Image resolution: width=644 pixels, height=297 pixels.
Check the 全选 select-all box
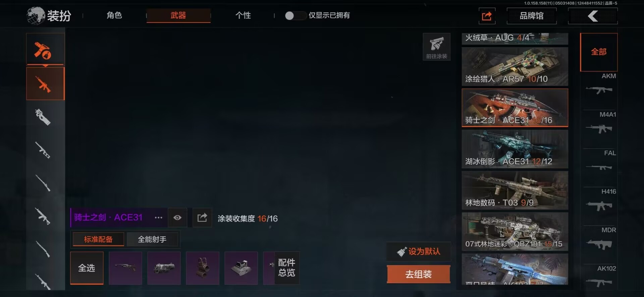(x=87, y=268)
